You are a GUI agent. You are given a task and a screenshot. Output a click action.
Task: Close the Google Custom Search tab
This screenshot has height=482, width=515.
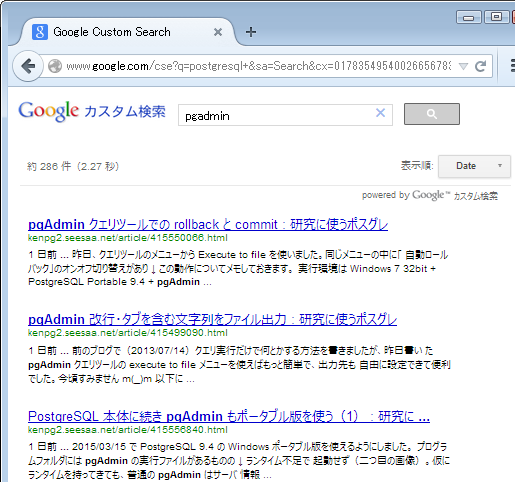(218, 32)
